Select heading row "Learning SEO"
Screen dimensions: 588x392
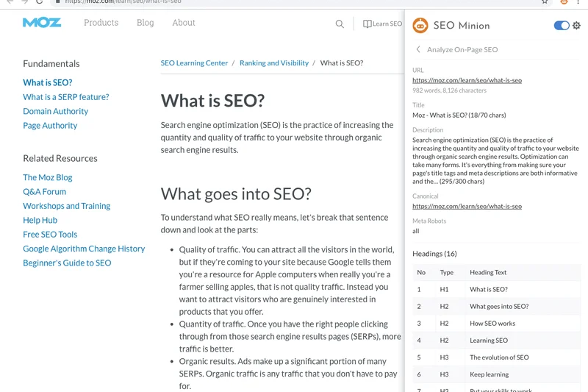click(x=496, y=341)
